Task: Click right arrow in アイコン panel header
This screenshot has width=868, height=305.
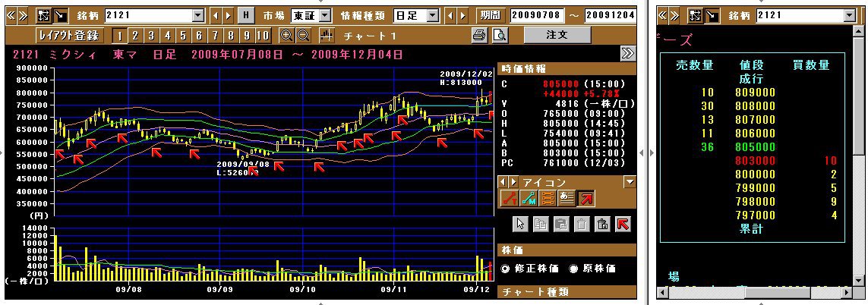Action: [x=513, y=182]
